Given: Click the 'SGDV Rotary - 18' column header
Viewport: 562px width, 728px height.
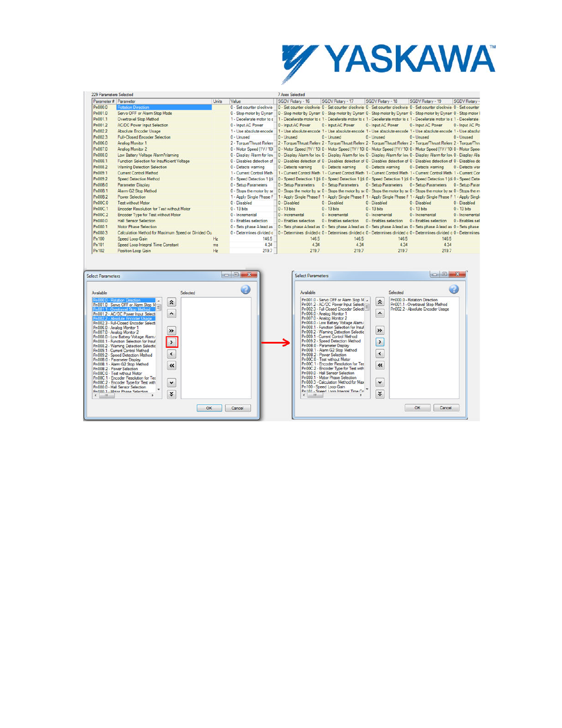Looking at the screenshot, I should tap(387, 101).
